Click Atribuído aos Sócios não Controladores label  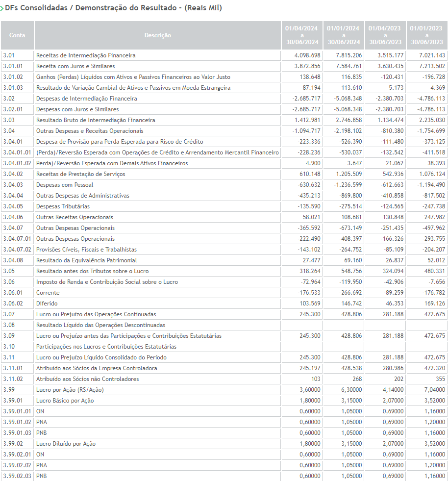click(x=87, y=379)
